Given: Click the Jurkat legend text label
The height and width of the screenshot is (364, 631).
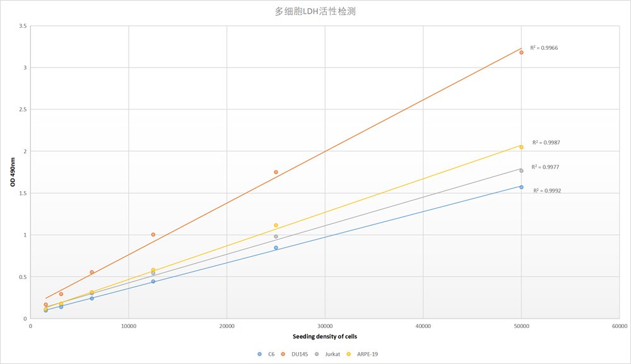Looking at the screenshot, I should 332,354.
